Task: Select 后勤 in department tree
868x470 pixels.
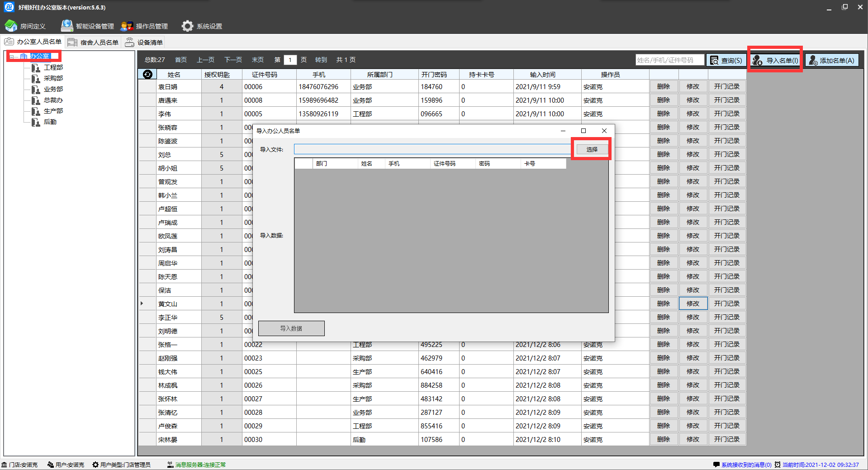Action: (50, 122)
